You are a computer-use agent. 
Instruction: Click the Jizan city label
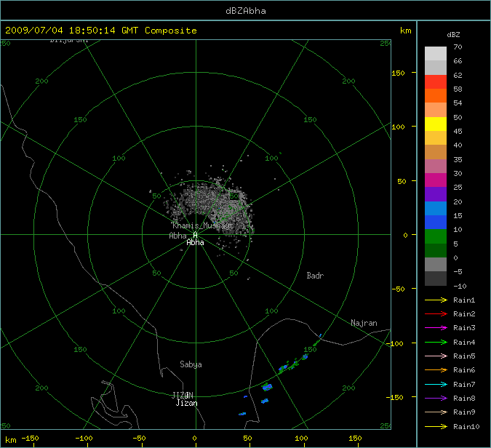[187, 403]
